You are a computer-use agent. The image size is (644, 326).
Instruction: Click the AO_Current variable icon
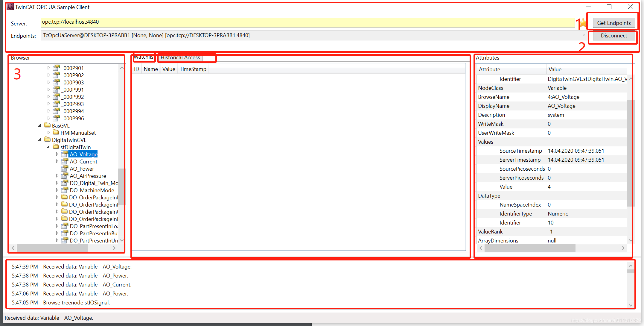[65, 161]
